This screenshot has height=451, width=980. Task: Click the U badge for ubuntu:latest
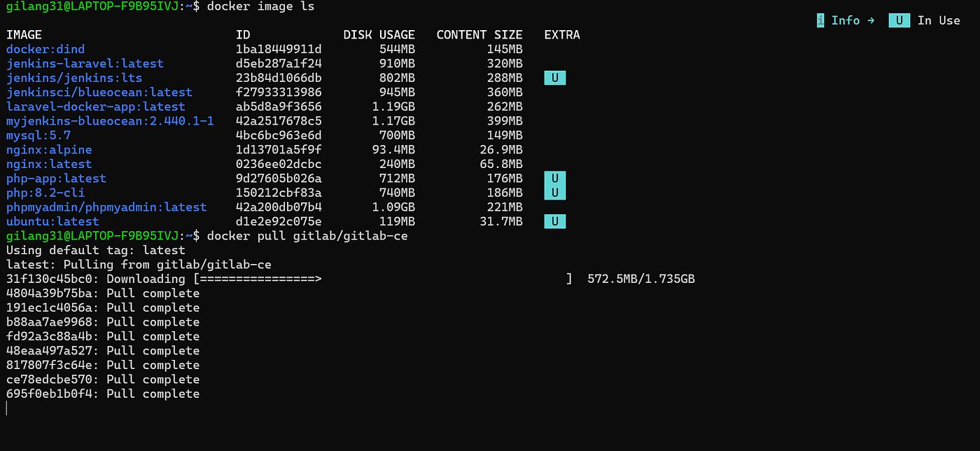click(555, 221)
